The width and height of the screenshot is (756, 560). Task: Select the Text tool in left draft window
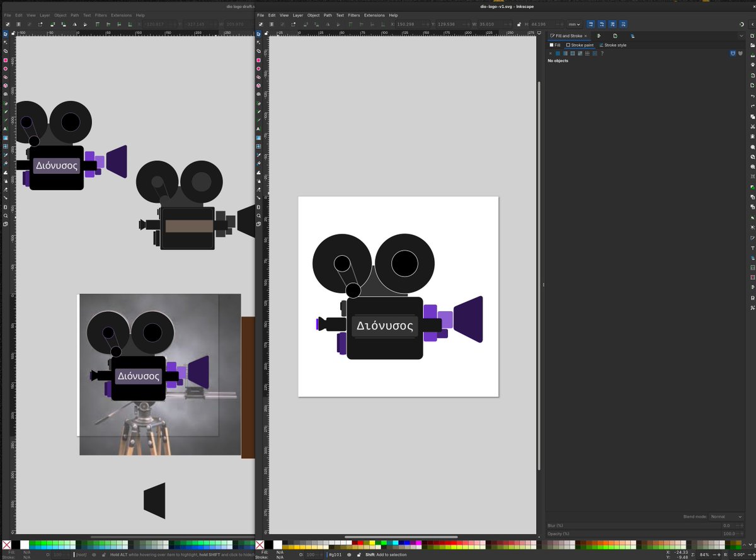pos(5,129)
